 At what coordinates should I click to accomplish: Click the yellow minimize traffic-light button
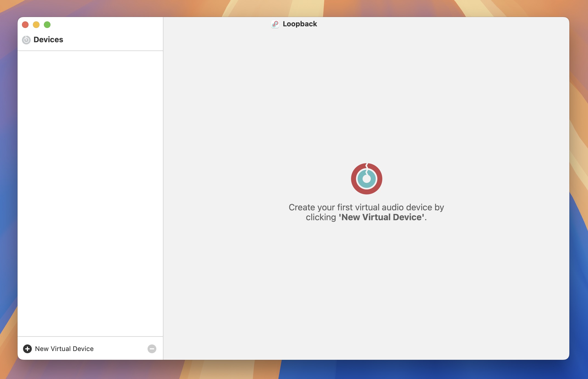tap(36, 25)
